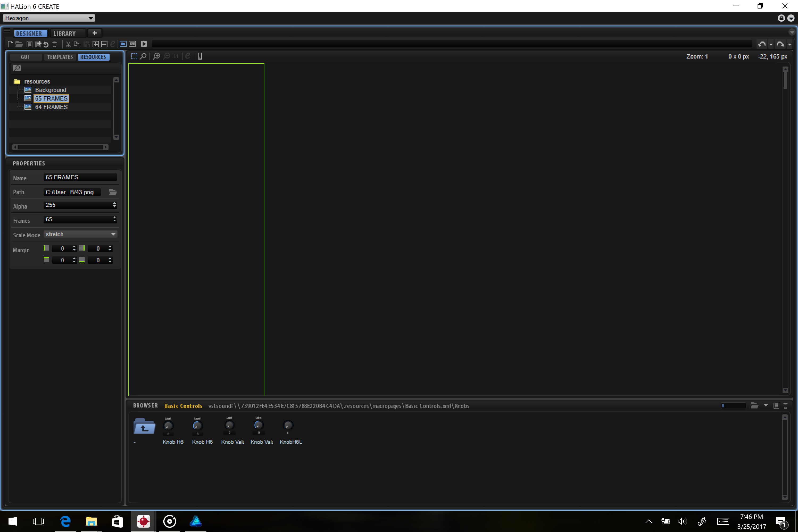Click the browser thumbnail size slider
Viewport: 798px width, 532px height.
(x=733, y=405)
